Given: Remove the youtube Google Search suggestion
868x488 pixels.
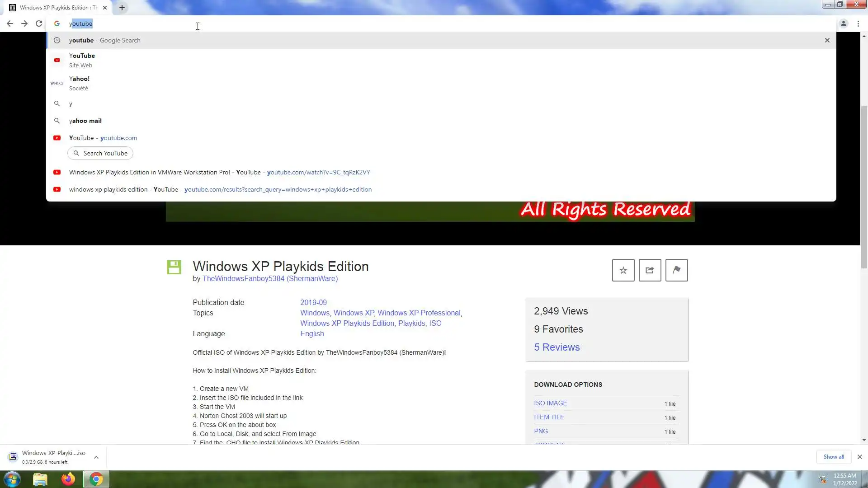Looking at the screenshot, I should (827, 40).
